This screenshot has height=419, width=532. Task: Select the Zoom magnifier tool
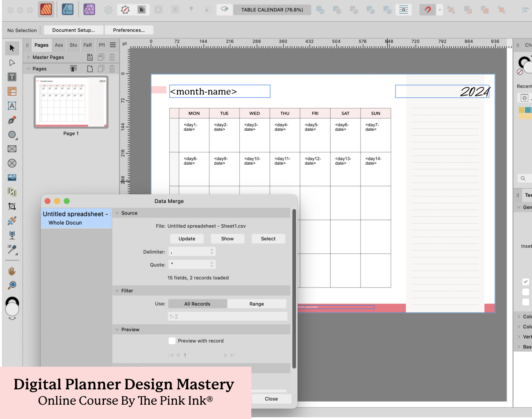(x=12, y=285)
